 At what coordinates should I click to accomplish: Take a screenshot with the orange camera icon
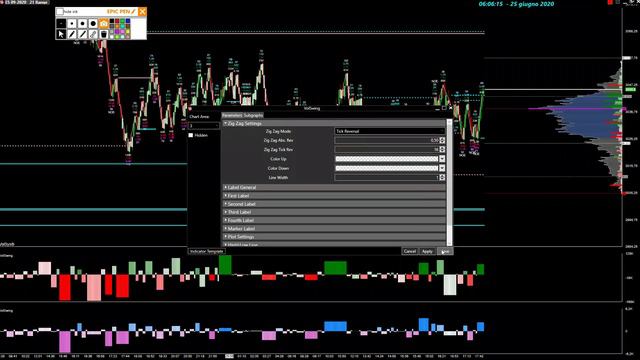(x=104, y=23)
